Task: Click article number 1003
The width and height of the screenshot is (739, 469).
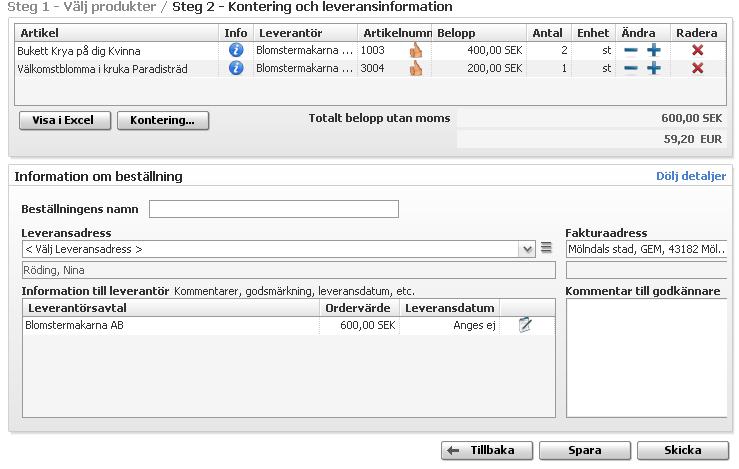Action: tap(372, 50)
